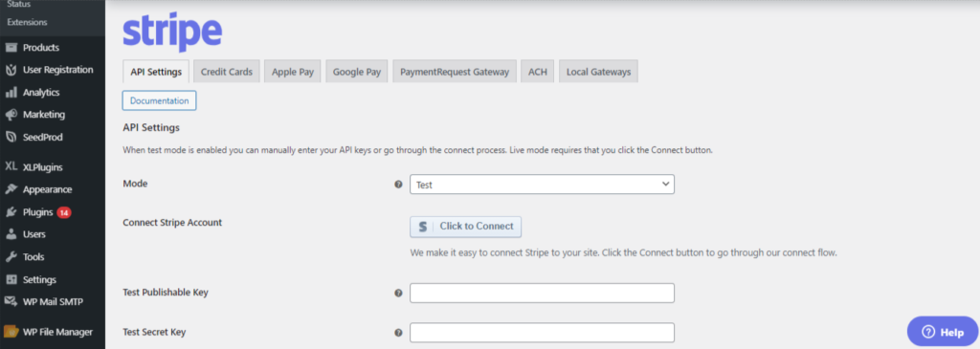Open the Apple Pay tab
The width and height of the screenshot is (980, 349).
293,72
